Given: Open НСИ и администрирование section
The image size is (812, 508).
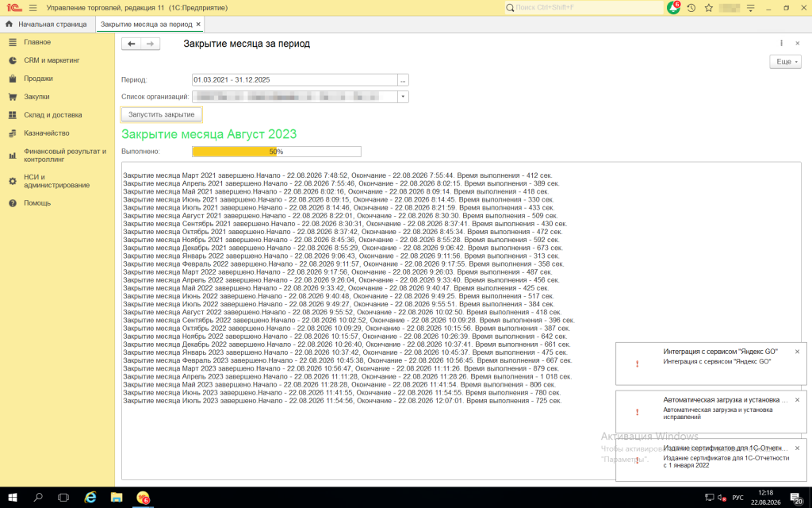Looking at the screenshot, I should [56, 180].
